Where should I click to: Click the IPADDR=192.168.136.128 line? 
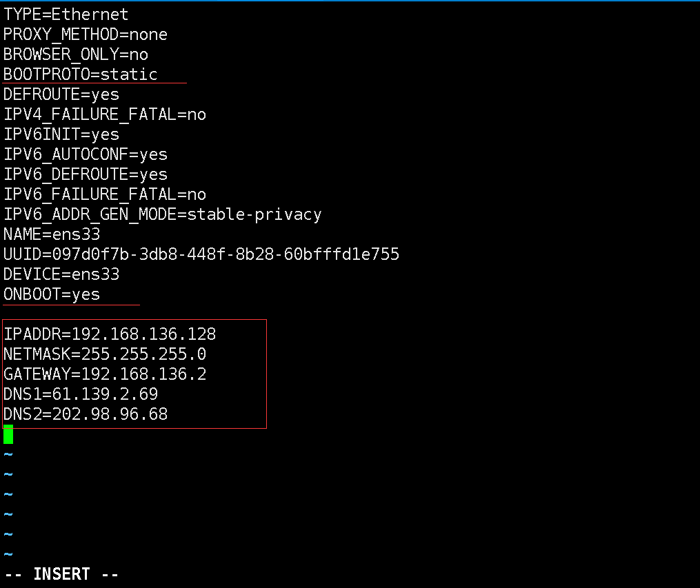tap(110, 334)
